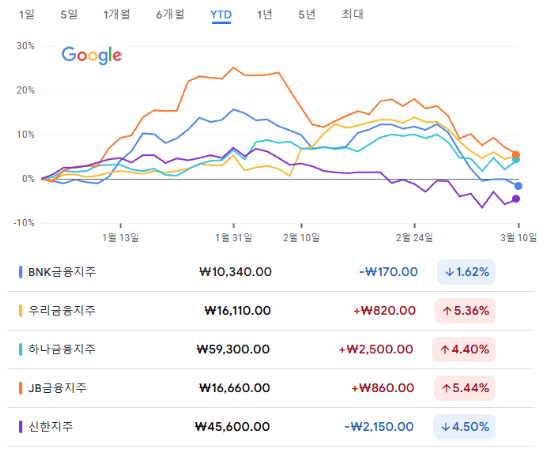Screen dimensions: 559x456
Task: Select the YTD range tab
Action: tap(221, 15)
